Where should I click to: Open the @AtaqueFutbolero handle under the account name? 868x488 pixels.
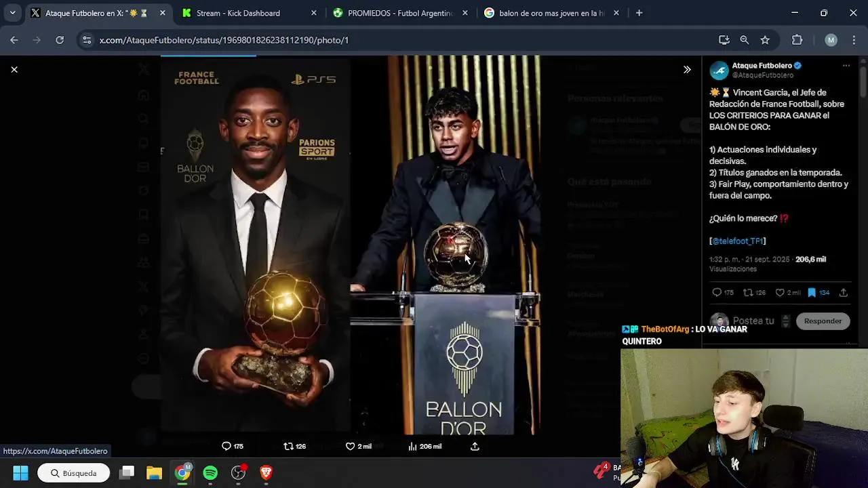(762, 75)
